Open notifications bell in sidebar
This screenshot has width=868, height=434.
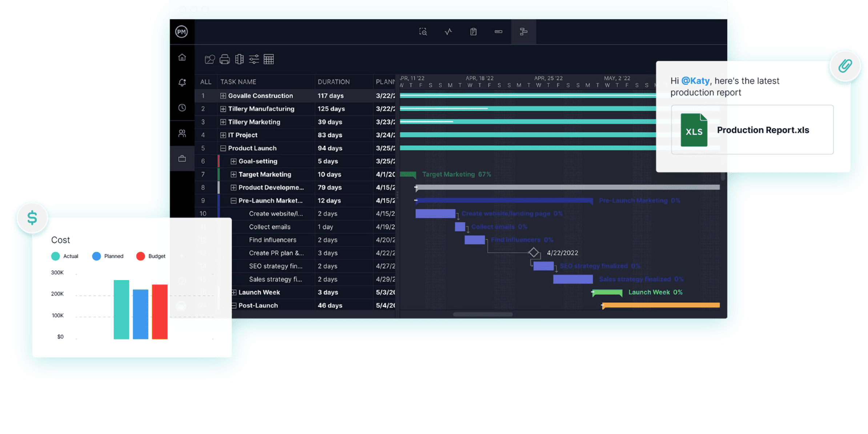[182, 83]
